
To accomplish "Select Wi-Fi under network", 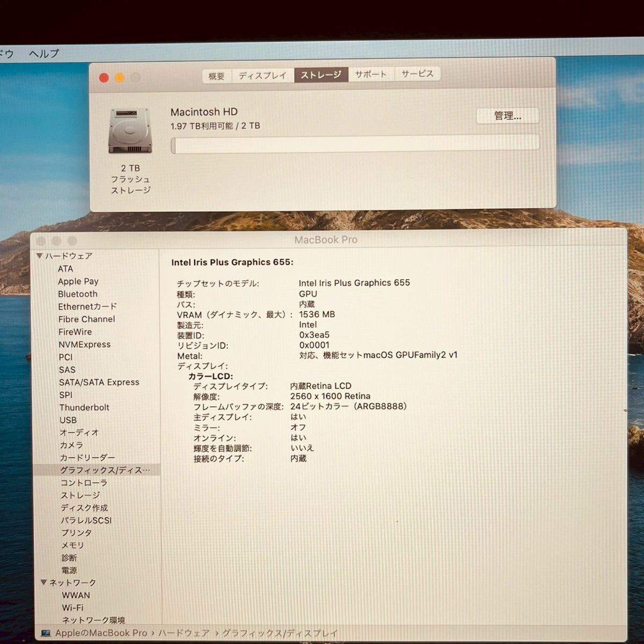I will point(72,608).
